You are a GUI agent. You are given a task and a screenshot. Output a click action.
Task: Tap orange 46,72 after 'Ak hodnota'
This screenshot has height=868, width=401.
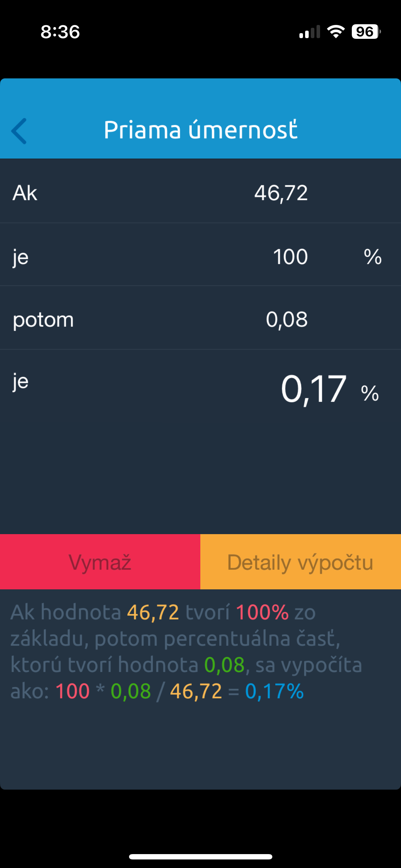coord(153,613)
